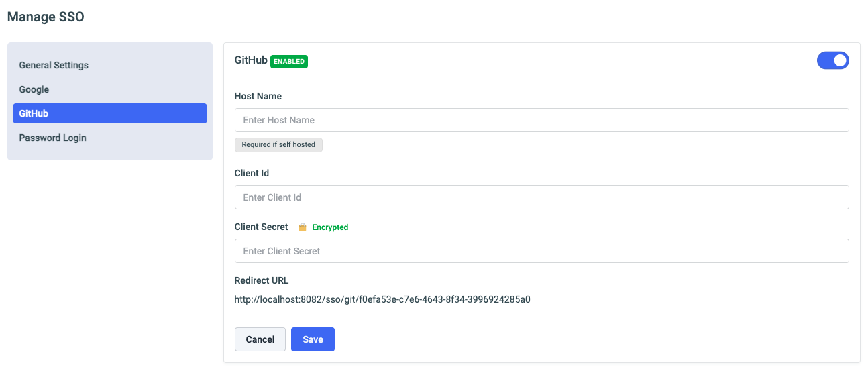
Task: Click into the Client Id field
Action: pyautogui.click(x=541, y=197)
